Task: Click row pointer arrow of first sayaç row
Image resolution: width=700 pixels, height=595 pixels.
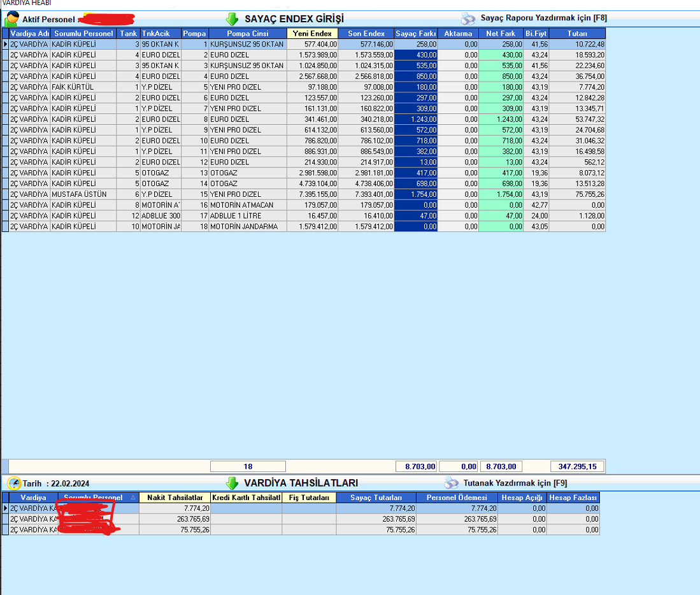Action: click(5, 45)
